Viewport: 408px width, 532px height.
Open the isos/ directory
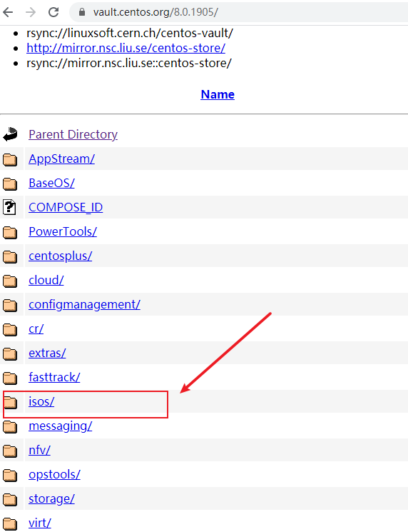[x=41, y=401]
